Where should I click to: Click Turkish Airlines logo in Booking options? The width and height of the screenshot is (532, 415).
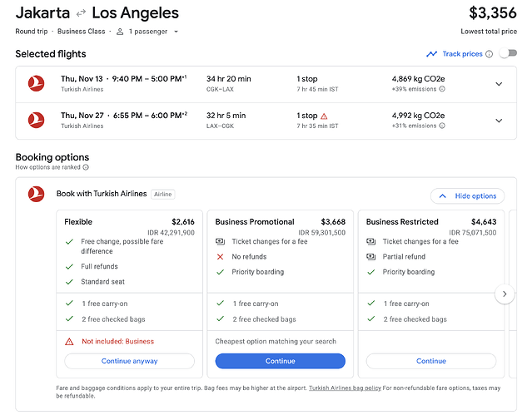coord(36,194)
